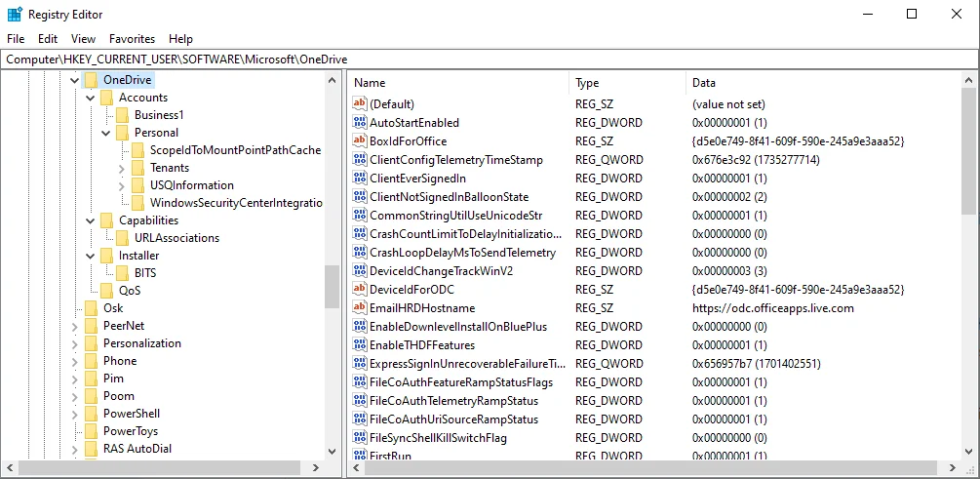This screenshot has height=479, width=980.
Task: Select the Poom registry key
Action: click(x=118, y=396)
